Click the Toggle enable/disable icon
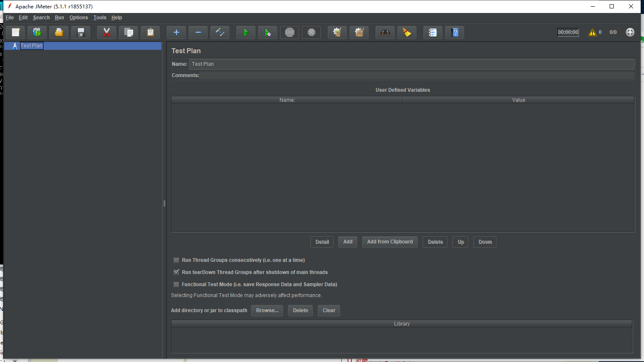644x362 pixels. click(x=220, y=32)
